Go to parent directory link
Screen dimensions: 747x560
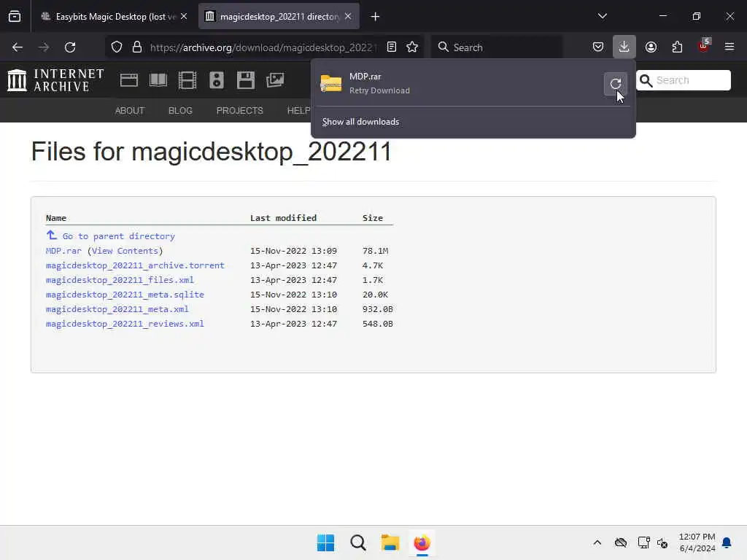click(119, 236)
